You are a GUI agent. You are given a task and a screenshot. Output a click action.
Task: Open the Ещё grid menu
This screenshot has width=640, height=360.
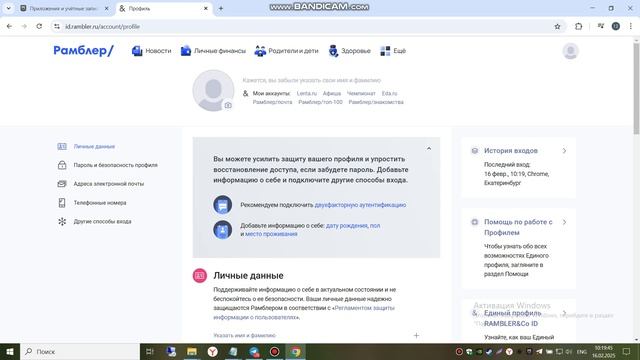(x=393, y=51)
